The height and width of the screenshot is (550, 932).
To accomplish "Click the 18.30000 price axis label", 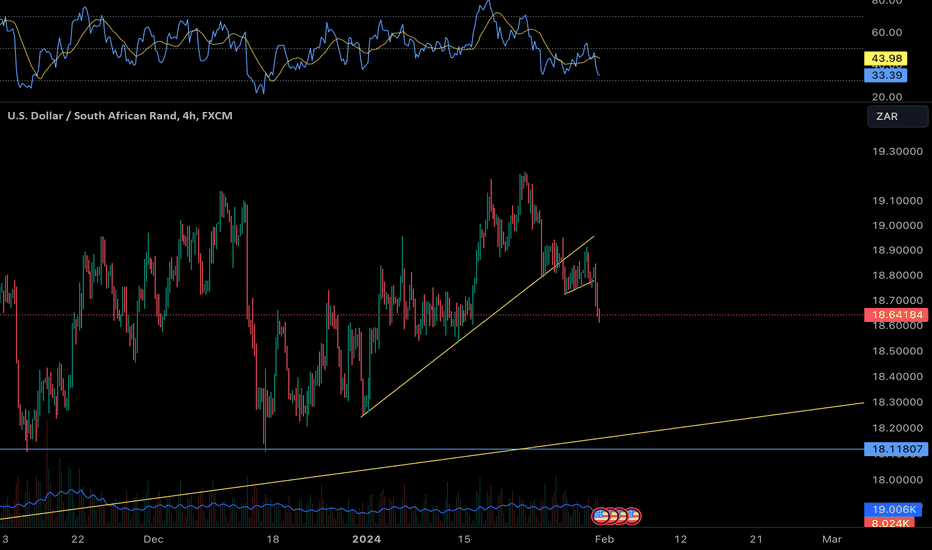I will tap(897, 402).
